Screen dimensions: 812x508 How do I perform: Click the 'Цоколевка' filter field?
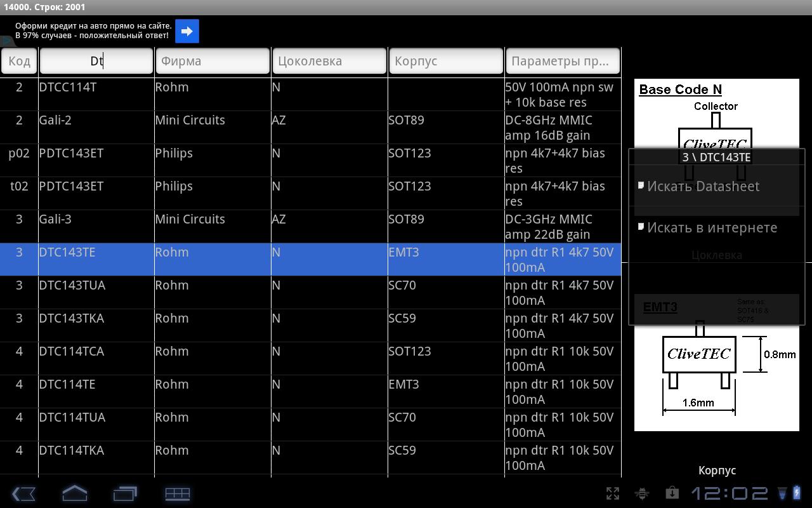click(329, 61)
